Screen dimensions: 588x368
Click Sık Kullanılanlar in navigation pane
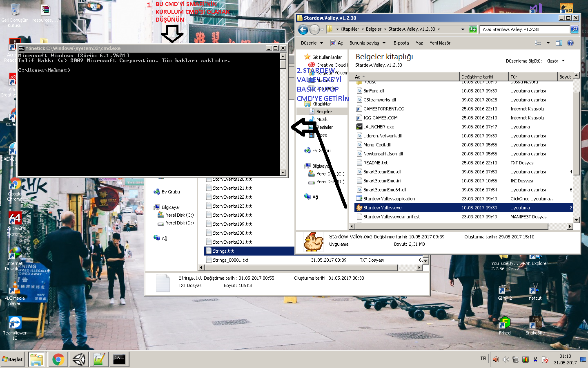pos(327,57)
